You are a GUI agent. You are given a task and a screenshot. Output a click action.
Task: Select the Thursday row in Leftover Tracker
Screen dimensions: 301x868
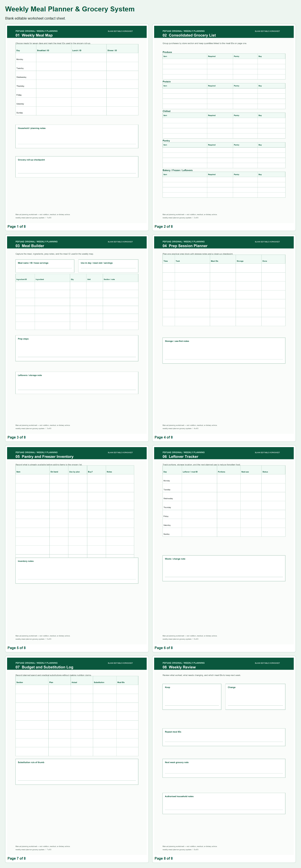(x=224, y=505)
